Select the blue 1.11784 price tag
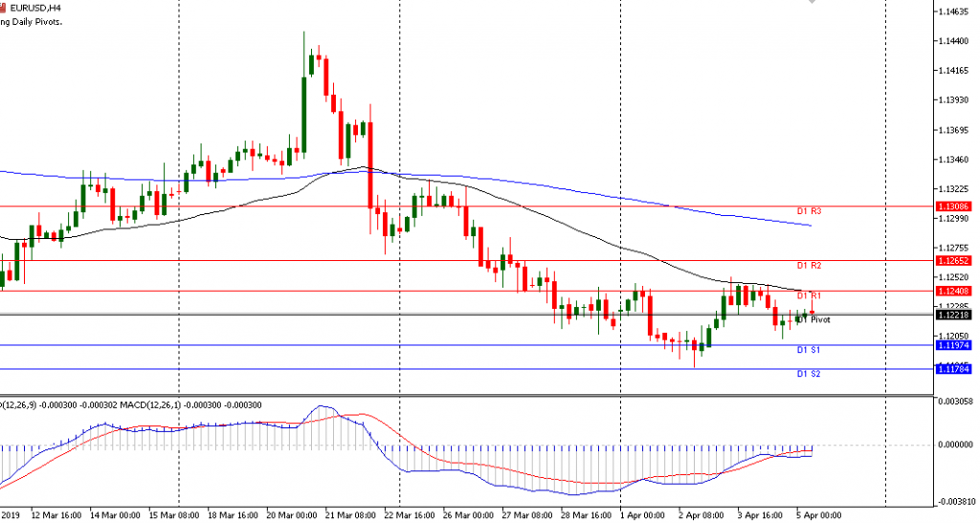 pos(953,369)
